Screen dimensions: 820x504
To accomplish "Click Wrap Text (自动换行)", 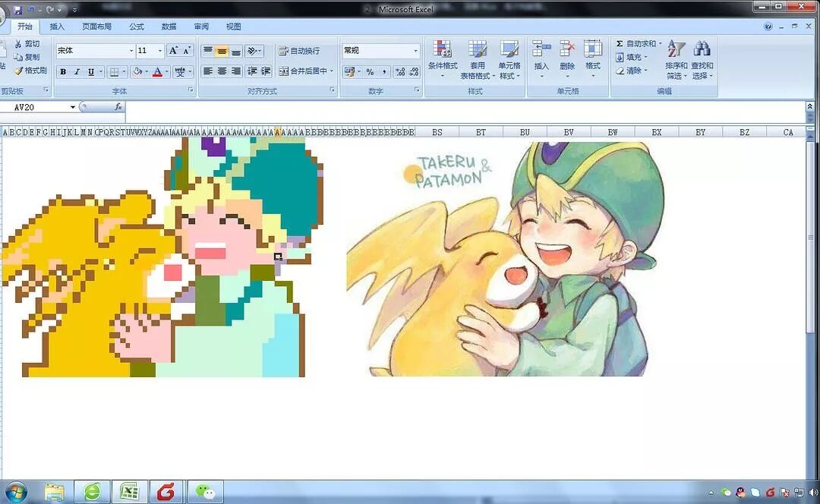I will tap(299, 51).
